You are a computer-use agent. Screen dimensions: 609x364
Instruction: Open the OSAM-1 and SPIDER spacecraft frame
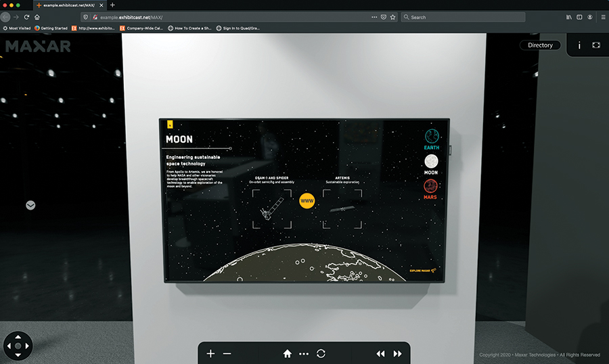coord(272,208)
